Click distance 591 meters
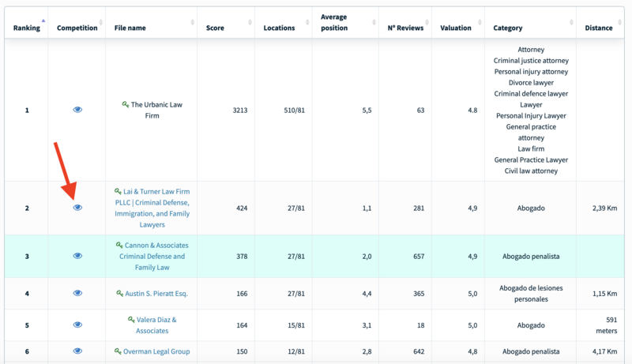 click(x=607, y=325)
